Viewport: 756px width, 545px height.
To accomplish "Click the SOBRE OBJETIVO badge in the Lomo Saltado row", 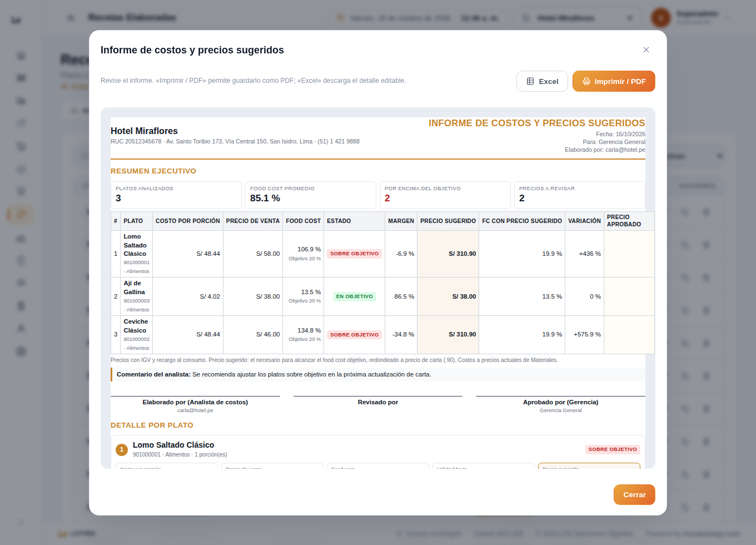I will point(354,254).
